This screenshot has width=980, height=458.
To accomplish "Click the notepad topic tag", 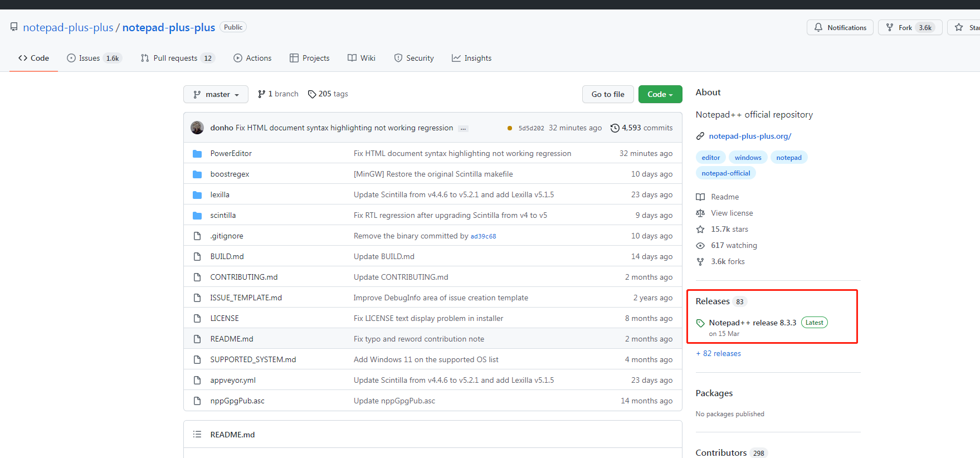I will point(789,158).
